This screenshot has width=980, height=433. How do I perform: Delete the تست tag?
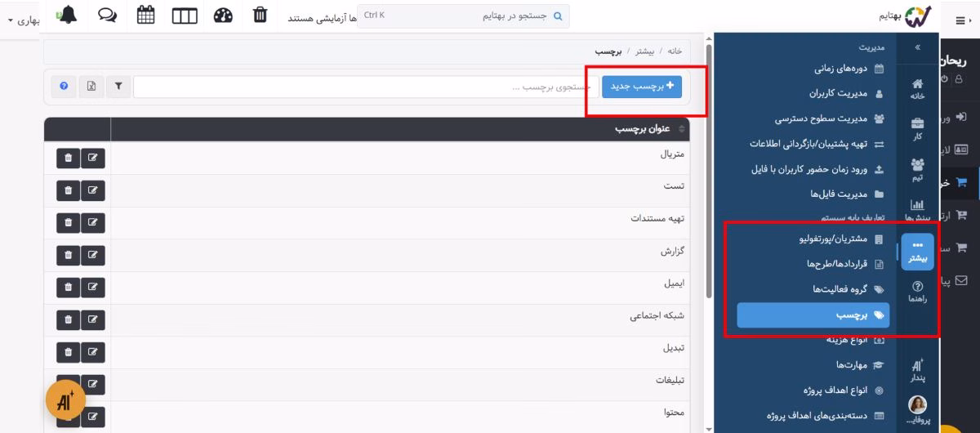coord(68,190)
